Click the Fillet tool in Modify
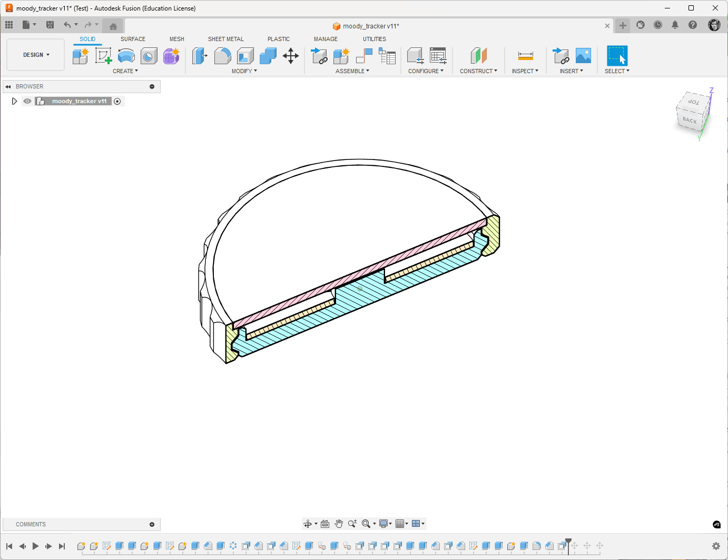Image resolution: width=728 pixels, height=560 pixels. pos(222,56)
